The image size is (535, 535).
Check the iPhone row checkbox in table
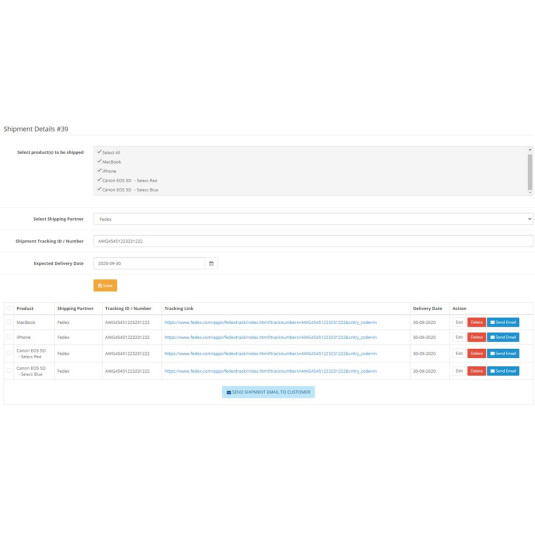(9, 337)
